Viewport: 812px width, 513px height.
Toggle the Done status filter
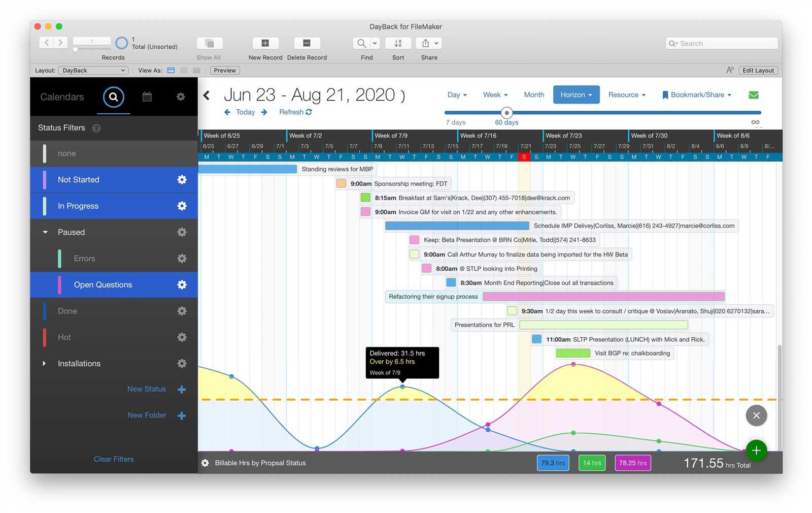[114, 311]
